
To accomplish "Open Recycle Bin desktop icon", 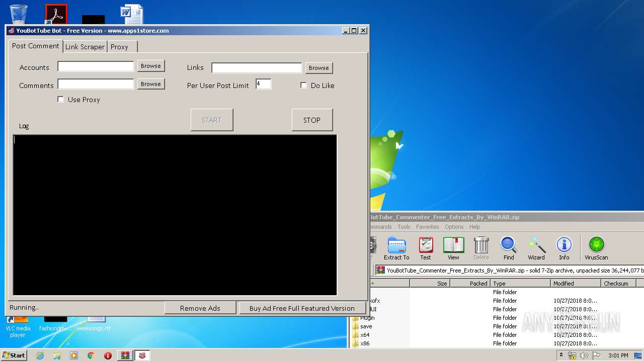I will pos(19,14).
